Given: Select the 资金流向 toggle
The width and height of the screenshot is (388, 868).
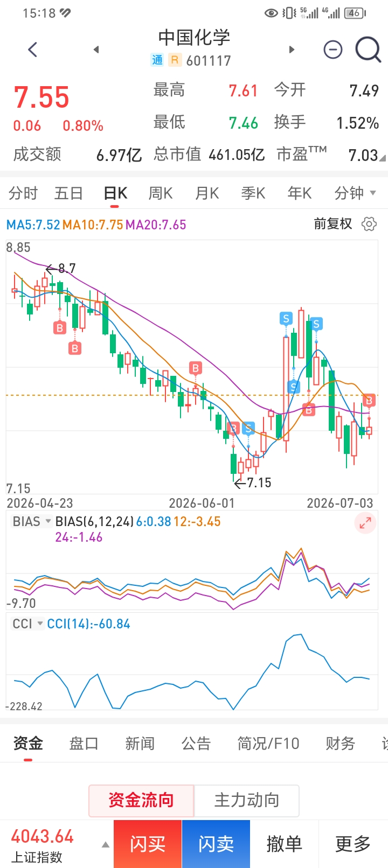Looking at the screenshot, I should (x=141, y=800).
